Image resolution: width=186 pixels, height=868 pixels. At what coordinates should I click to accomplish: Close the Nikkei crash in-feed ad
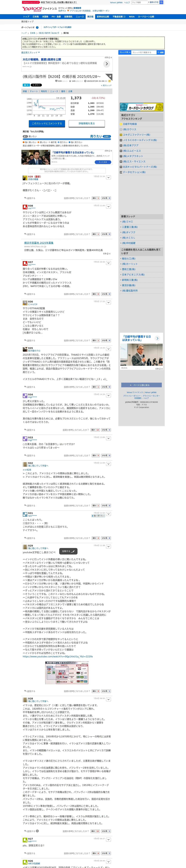111,151
